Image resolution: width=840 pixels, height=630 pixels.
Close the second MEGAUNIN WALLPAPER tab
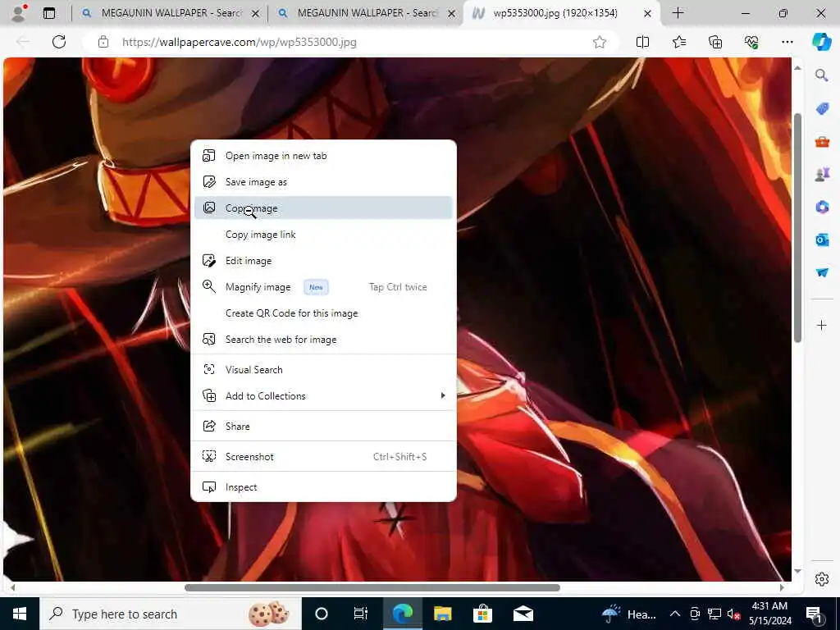[x=452, y=13]
